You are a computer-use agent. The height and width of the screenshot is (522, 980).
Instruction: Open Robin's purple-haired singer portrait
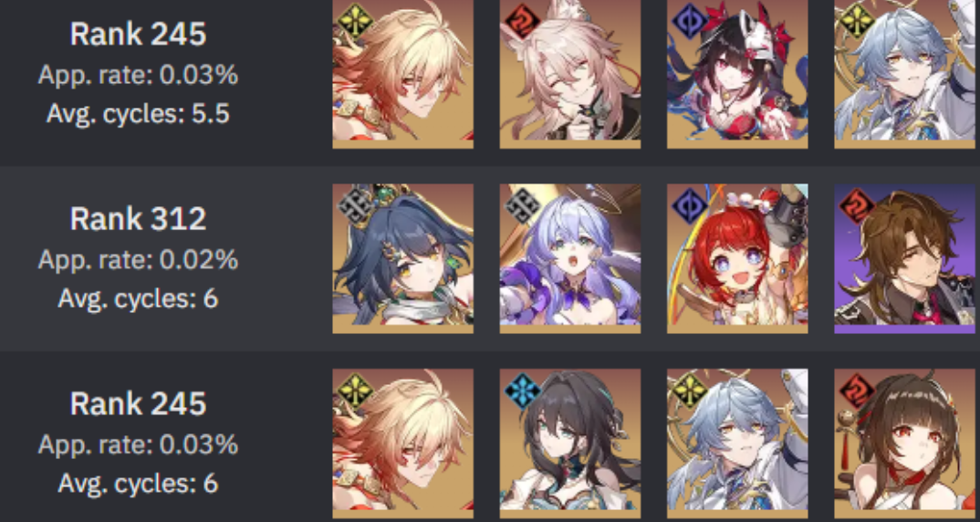tap(570, 258)
